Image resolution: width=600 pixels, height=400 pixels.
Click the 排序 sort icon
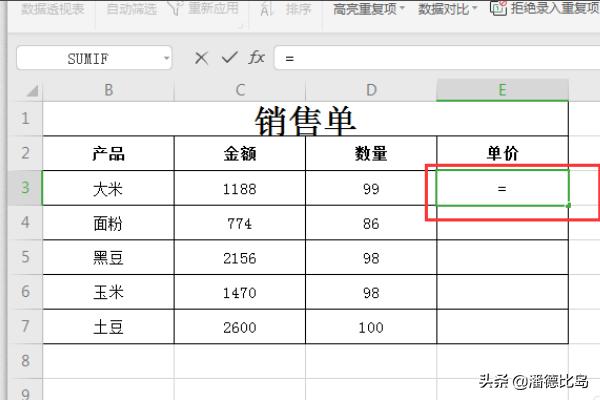266,9
